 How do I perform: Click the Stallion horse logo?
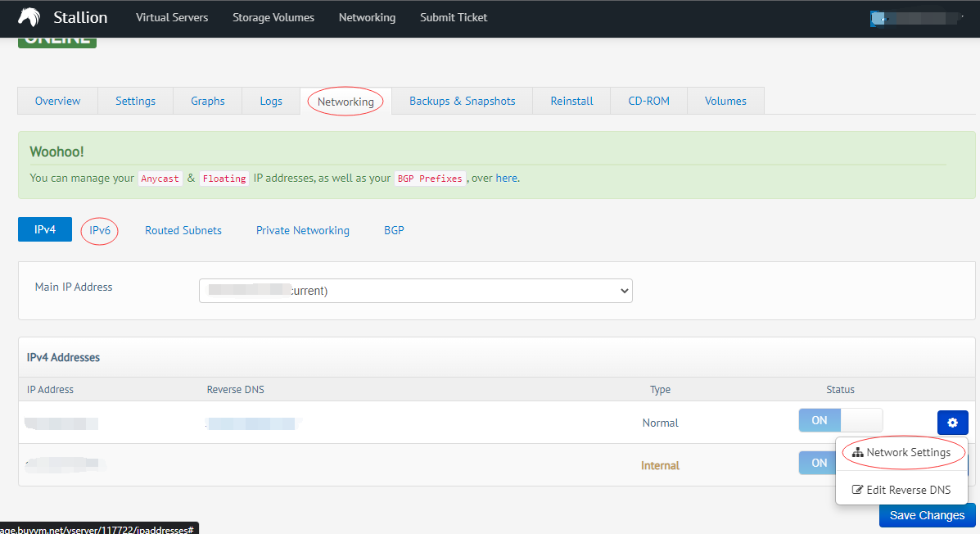pyautogui.click(x=28, y=16)
